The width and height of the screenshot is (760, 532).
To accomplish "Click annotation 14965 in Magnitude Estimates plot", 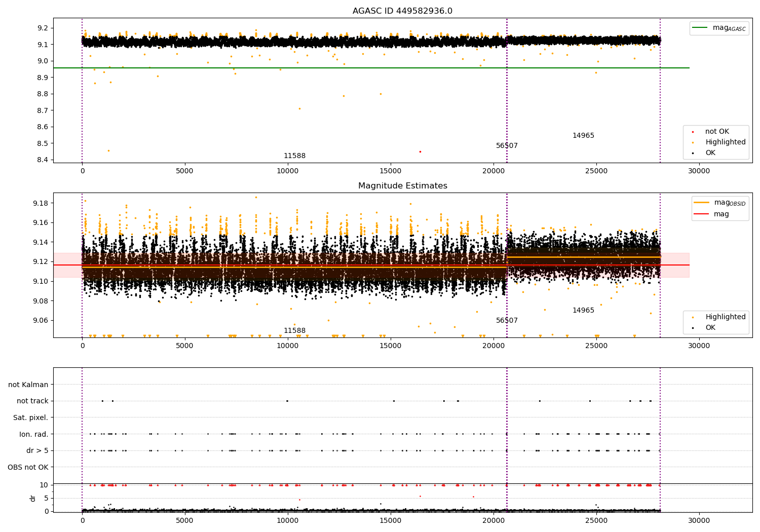I will coord(583,311).
